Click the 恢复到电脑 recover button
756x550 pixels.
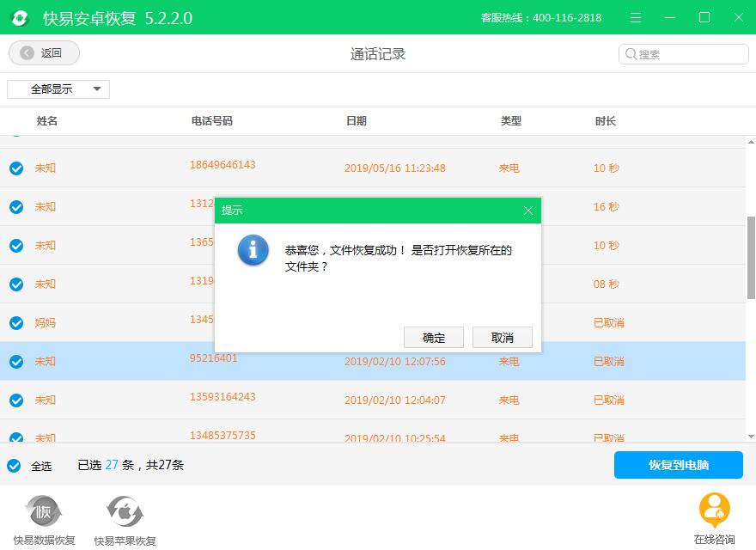pos(678,464)
